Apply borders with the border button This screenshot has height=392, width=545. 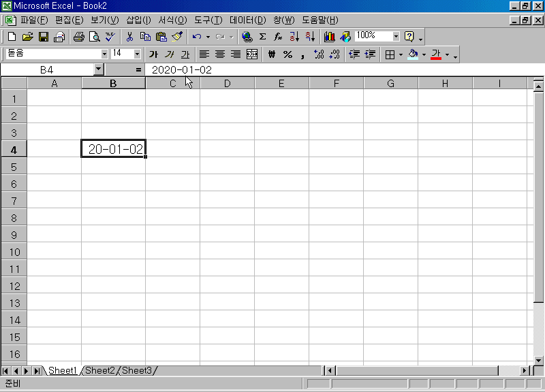(x=390, y=54)
